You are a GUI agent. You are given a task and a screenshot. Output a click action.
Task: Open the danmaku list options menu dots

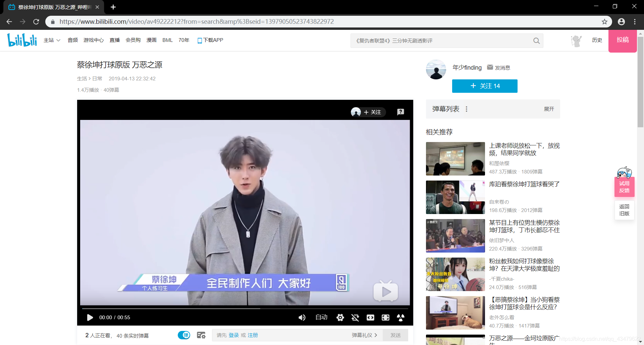(466, 109)
